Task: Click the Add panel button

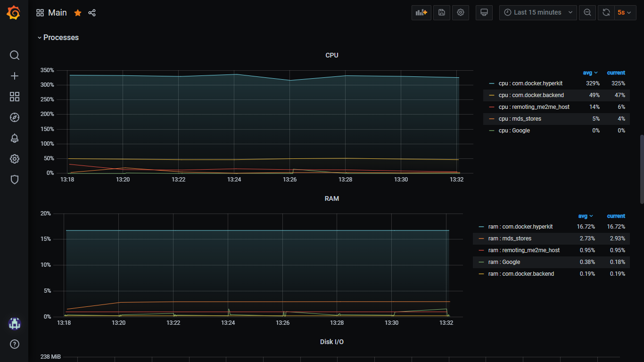Action: (421, 13)
